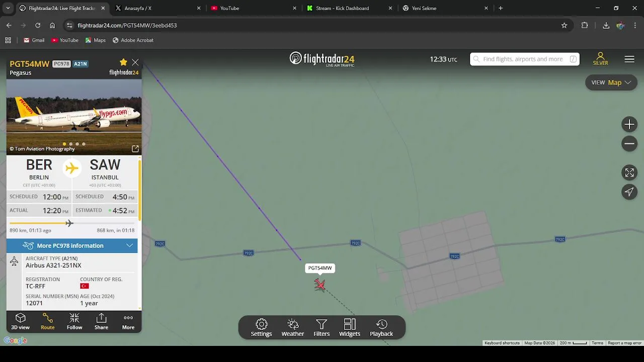Go to browser home page

(52, 25)
